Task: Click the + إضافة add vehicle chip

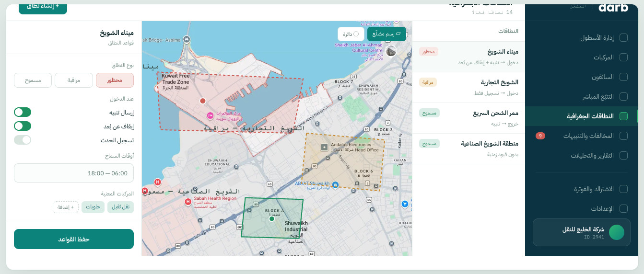Action: (x=66, y=207)
